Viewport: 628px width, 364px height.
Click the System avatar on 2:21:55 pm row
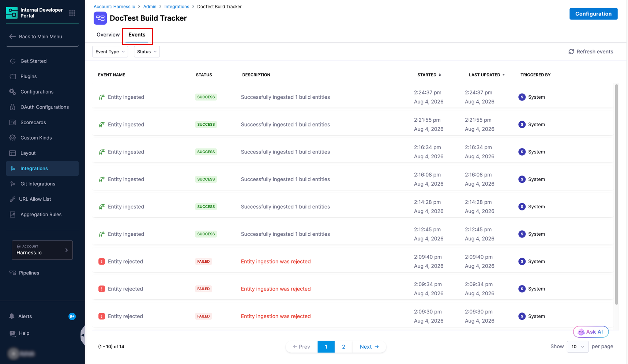[x=522, y=124]
